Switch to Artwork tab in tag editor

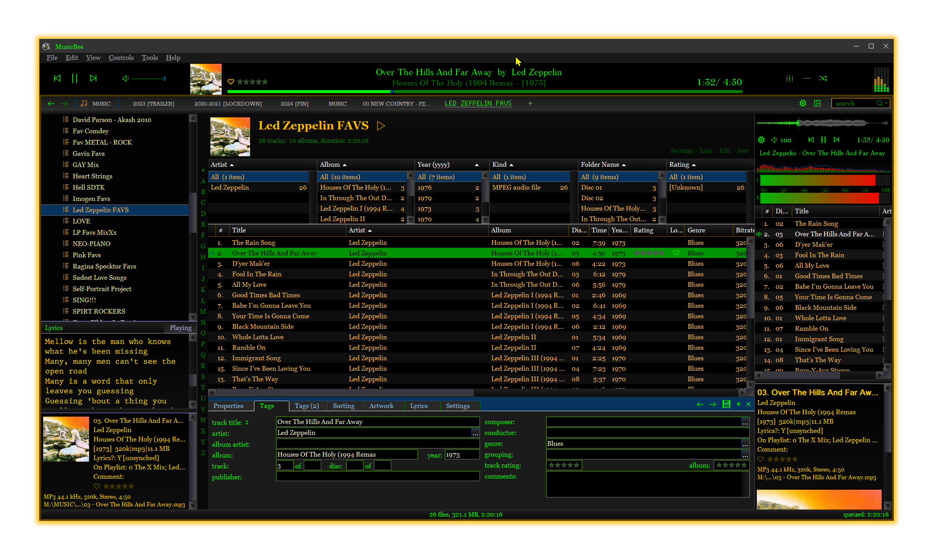tap(381, 406)
